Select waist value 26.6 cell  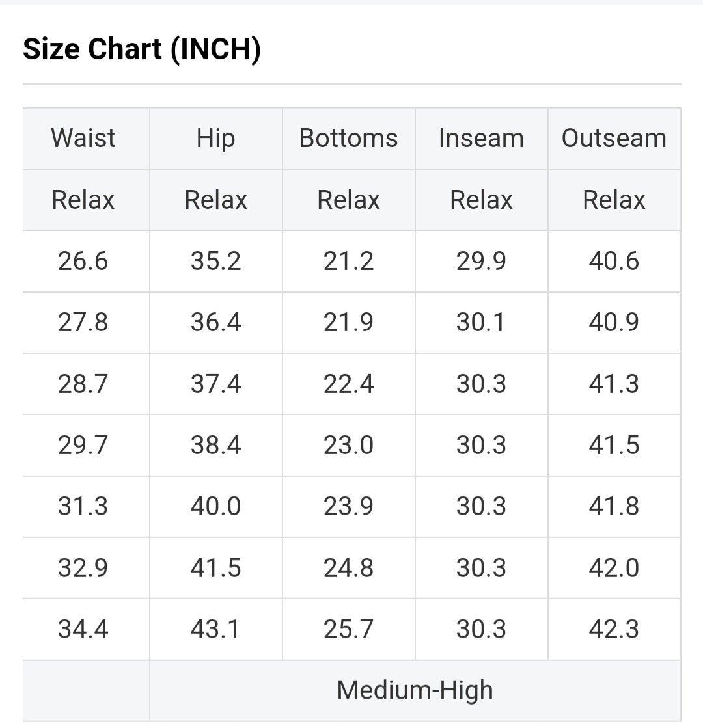pyautogui.click(x=83, y=262)
